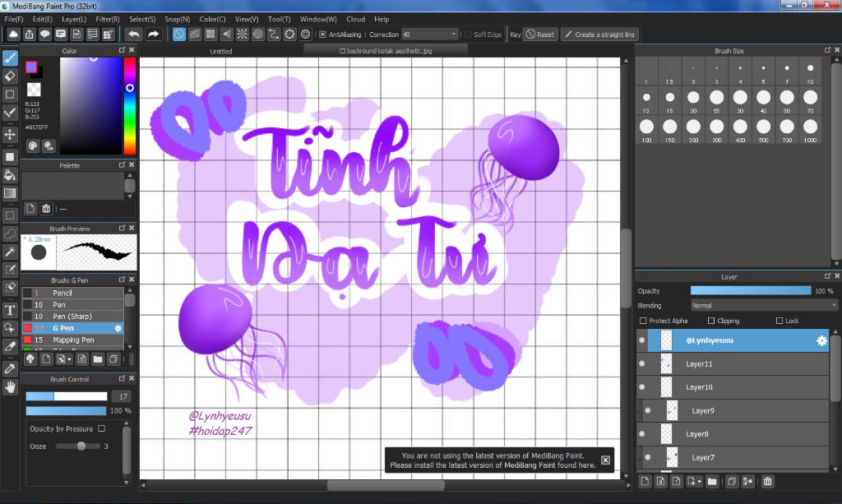Select the Eyedropper tool
Viewport: 842px width, 504px height.
pos(10,368)
